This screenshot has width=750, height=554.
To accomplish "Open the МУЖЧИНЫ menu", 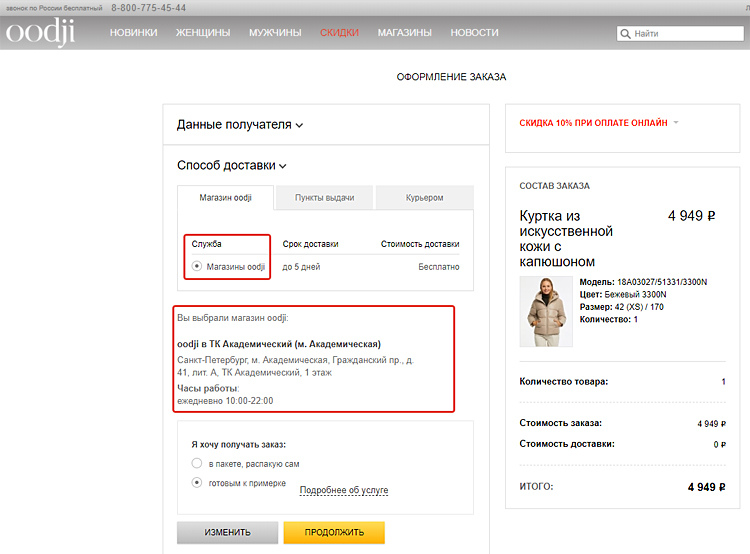I will coord(275,33).
